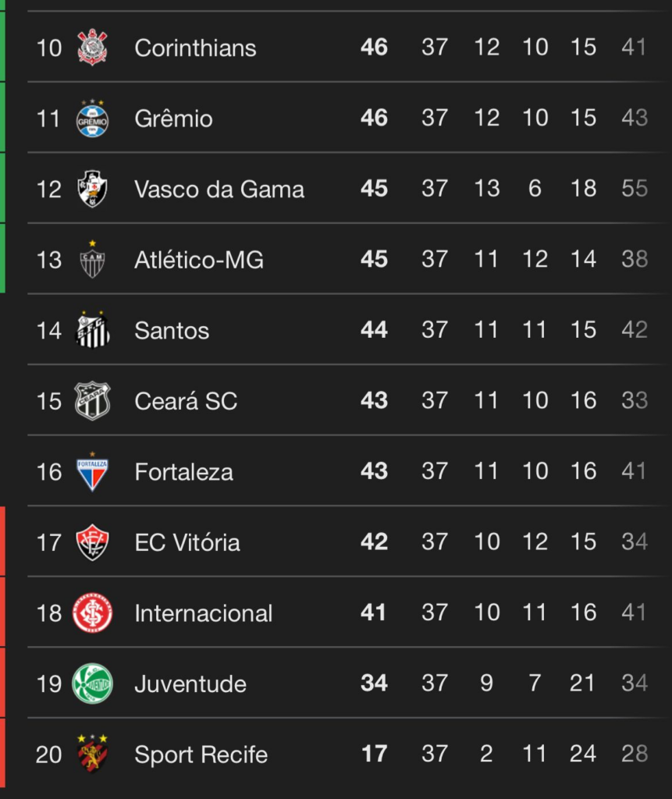Tap the EC Vitória crest
The image size is (672, 799).
(x=92, y=542)
